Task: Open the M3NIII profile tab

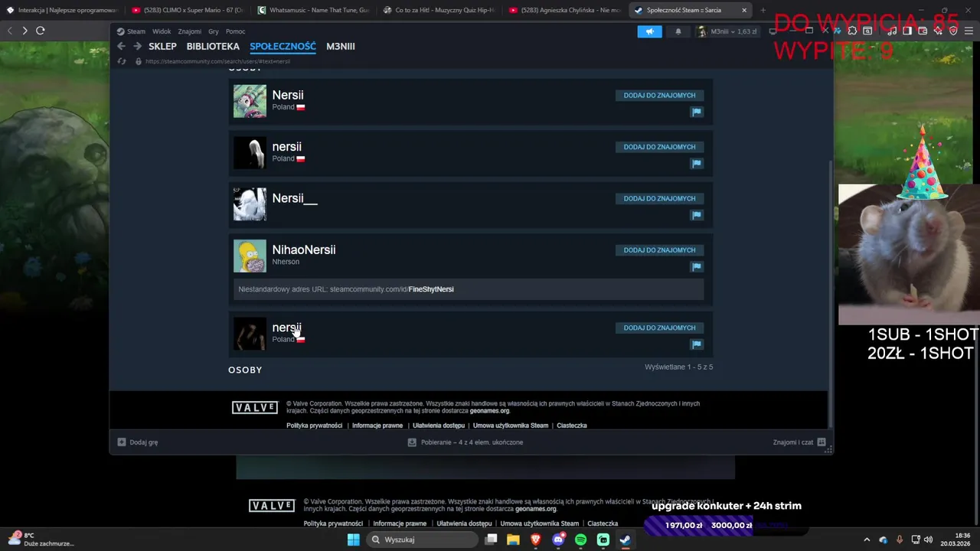Action: tap(341, 47)
